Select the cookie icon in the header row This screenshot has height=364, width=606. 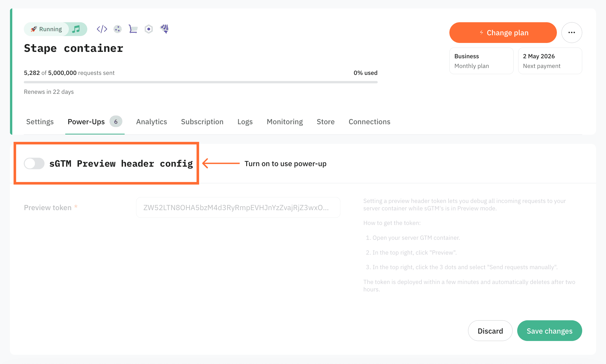pos(118,29)
